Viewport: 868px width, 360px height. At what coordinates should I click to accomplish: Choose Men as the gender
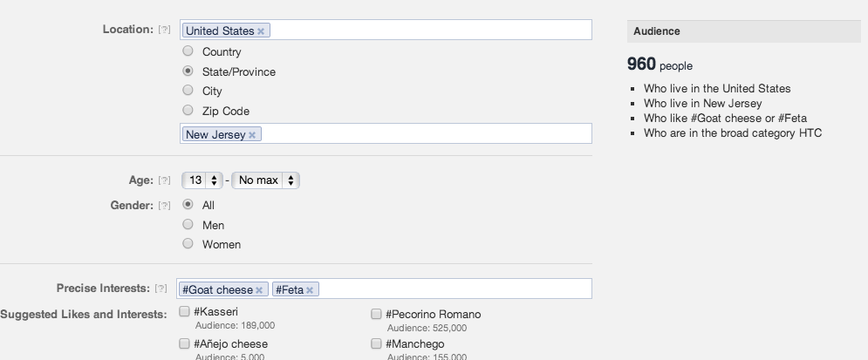(188, 225)
